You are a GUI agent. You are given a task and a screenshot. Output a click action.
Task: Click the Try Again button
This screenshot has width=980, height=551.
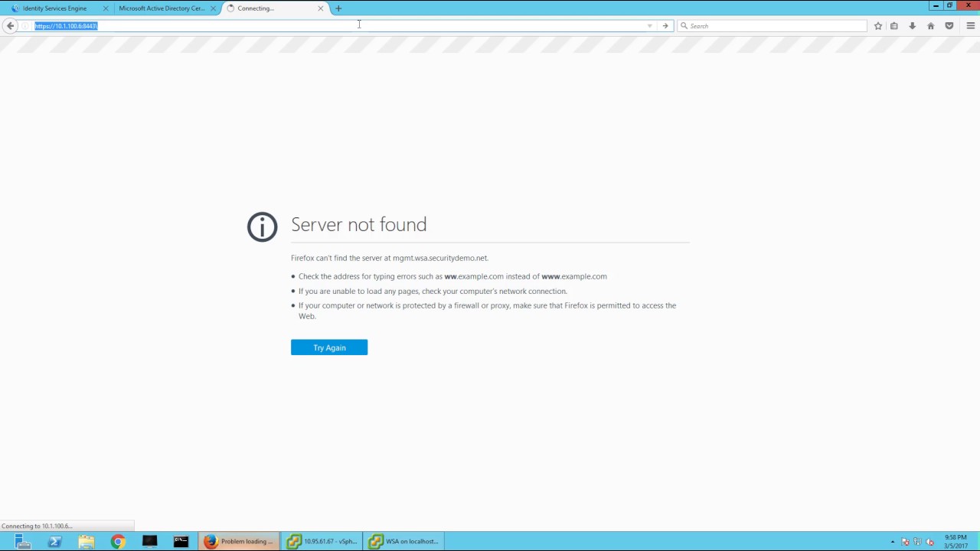(x=329, y=347)
